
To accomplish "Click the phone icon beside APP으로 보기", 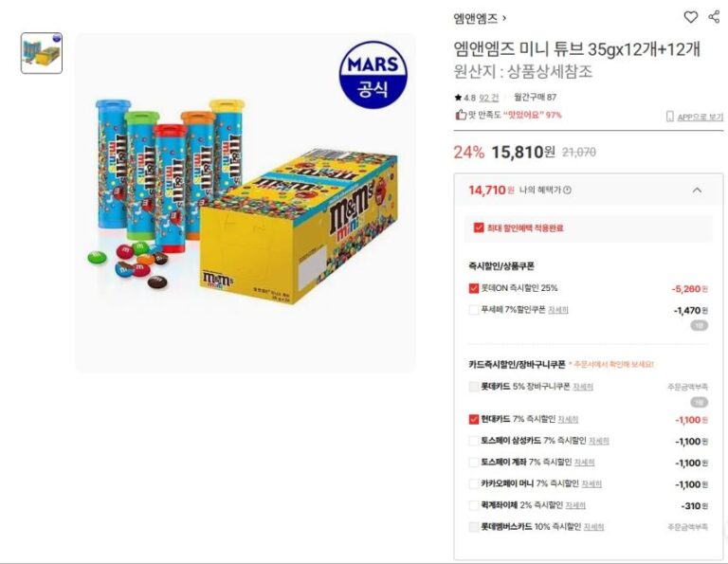I will click(669, 117).
